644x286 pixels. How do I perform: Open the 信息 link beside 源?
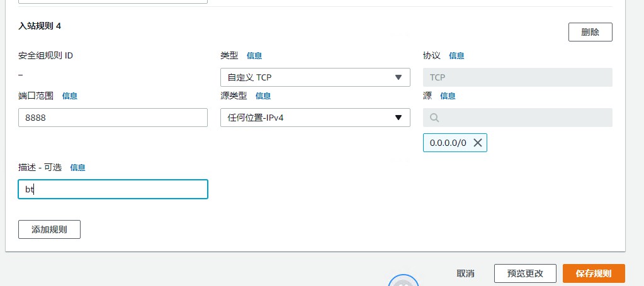[448, 96]
